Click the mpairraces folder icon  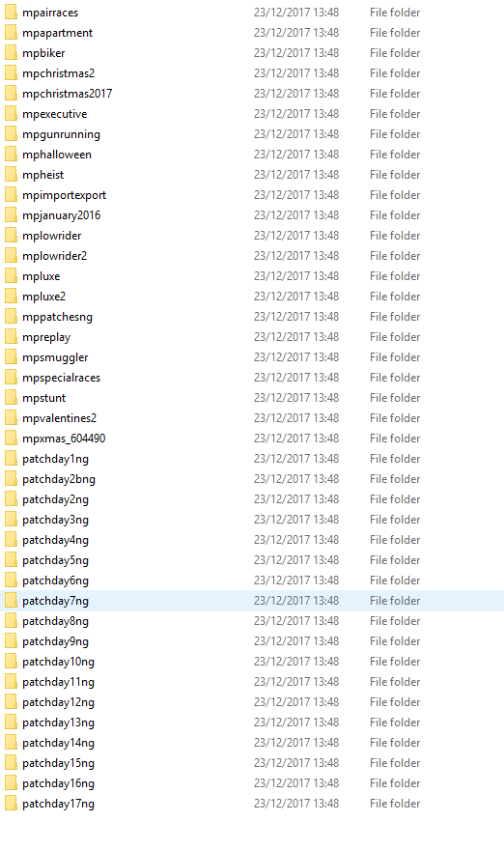pos(11,13)
